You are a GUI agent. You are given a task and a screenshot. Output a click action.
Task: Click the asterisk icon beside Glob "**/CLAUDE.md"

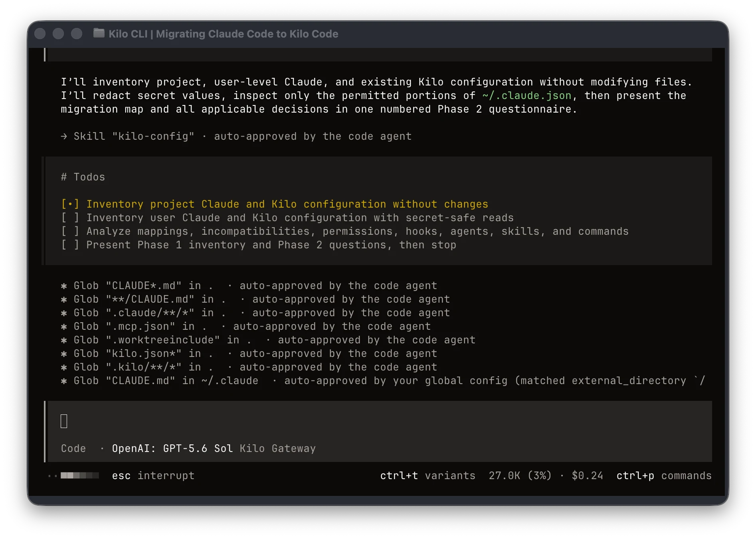64,300
